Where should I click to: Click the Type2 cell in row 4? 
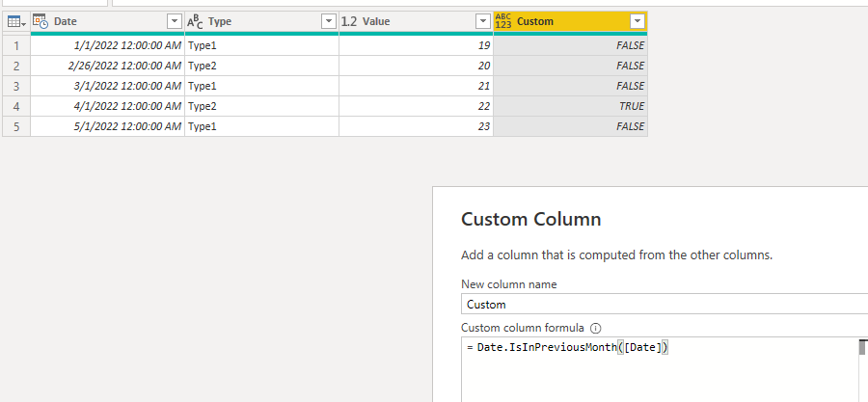coord(261,106)
